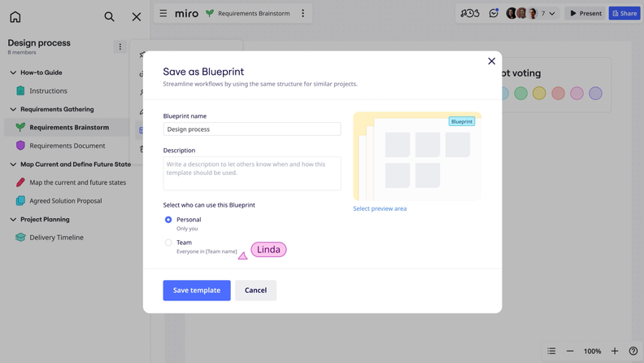Image resolution: width=644 pixels, height=363 pixels.
Task: Open the help question mark icon
Action: tap(633, 351)
